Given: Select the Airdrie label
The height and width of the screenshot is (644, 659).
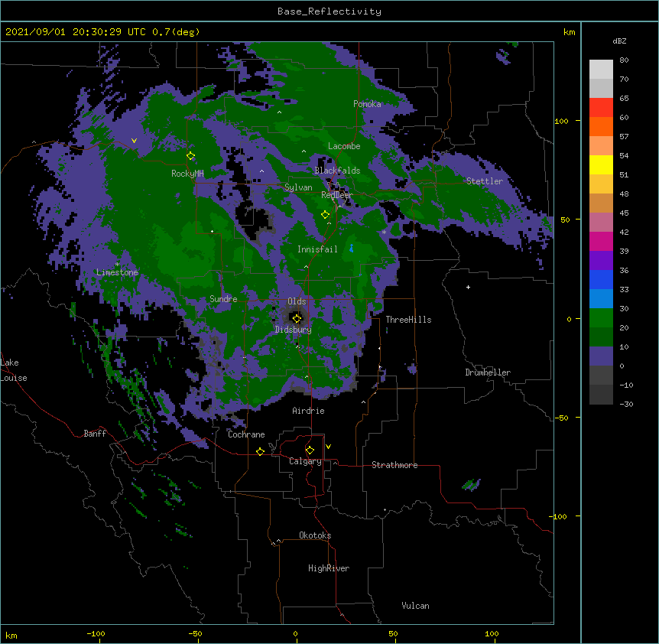Looking at the screenshot, I should click(309, 411).
